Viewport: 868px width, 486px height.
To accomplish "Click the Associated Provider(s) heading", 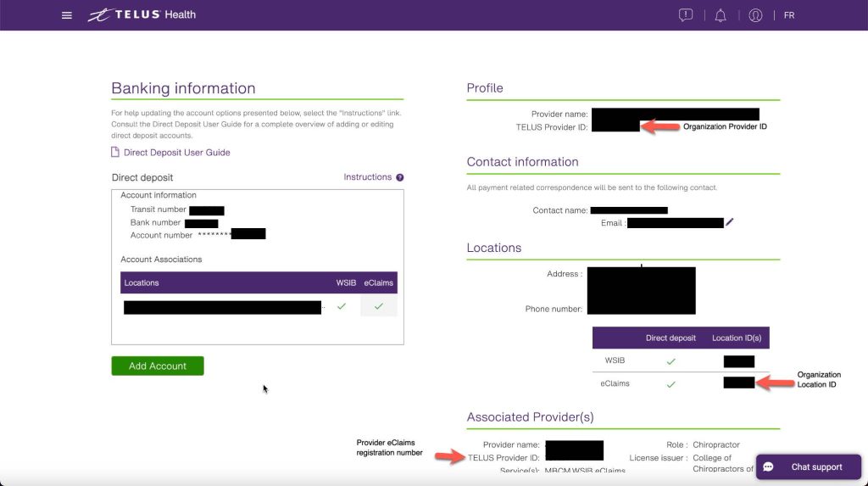I will pos(531,416).
